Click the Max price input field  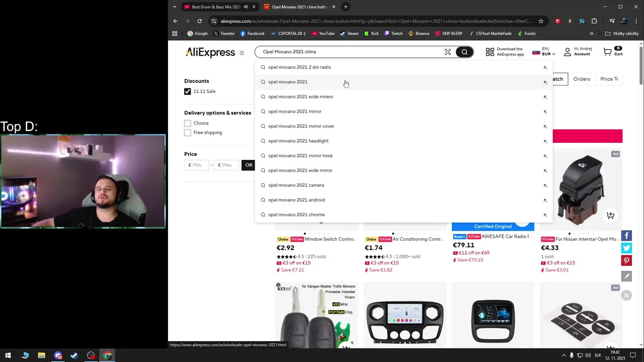[226, 165]
